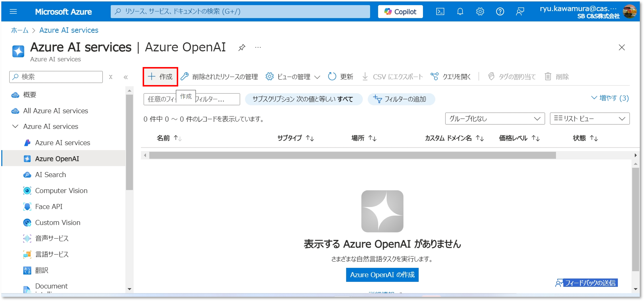
Task: Click the horizontal table scrollbar
Action: tap(352, 155)
